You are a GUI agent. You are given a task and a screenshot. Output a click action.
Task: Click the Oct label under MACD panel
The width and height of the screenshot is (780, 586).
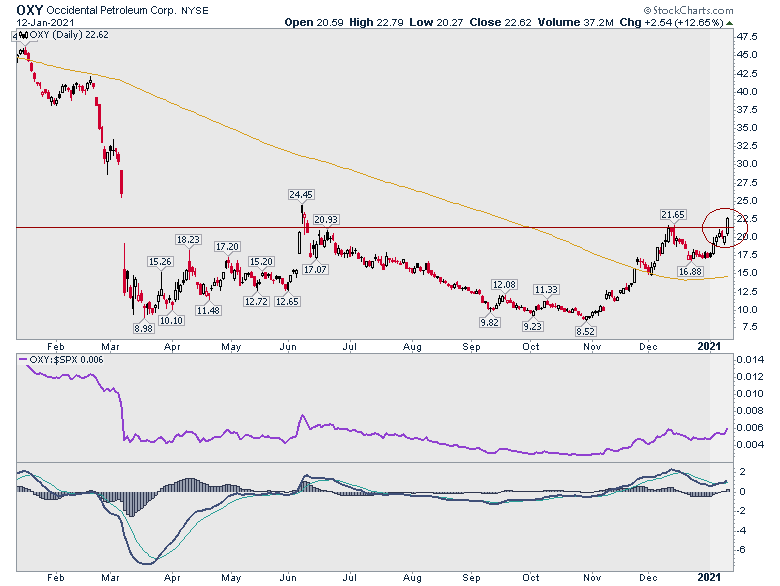pyautogui.click(x=531, y=578)
